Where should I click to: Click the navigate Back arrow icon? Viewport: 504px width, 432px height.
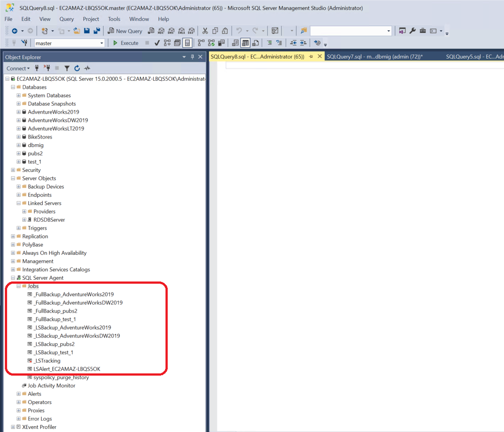coord(15,31)
